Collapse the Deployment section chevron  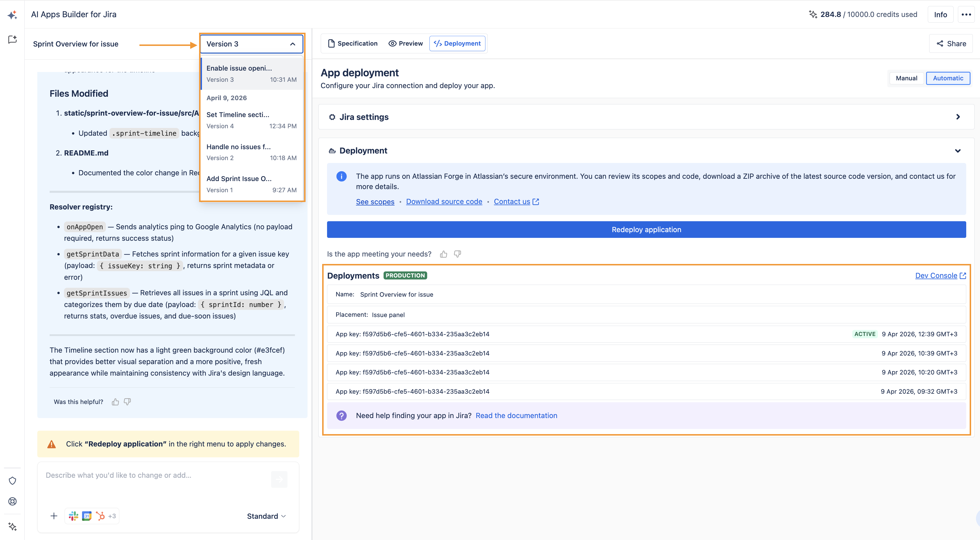coord(958,151)
